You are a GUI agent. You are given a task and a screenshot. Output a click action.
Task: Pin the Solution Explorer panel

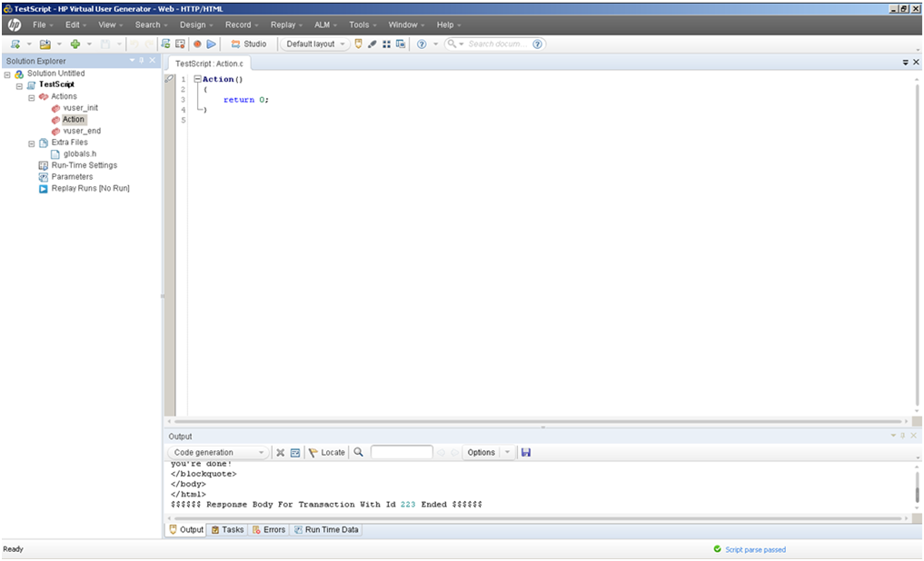coord(142,61)
